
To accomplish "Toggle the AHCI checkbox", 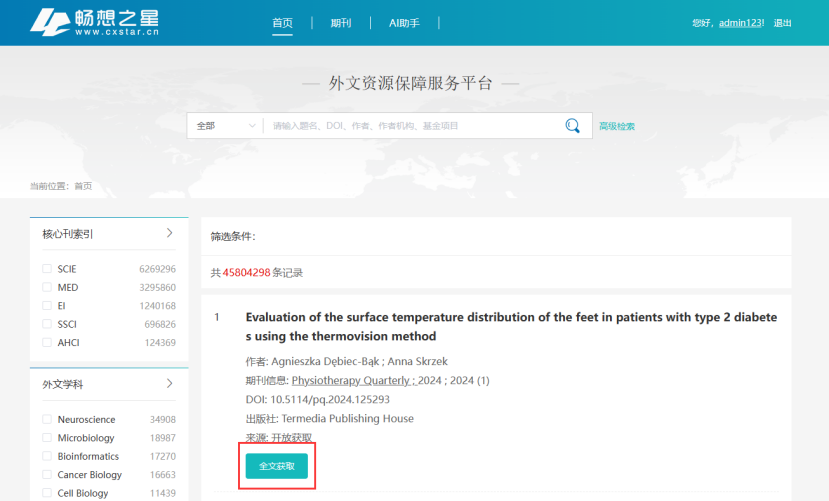I will coord(47,343).
